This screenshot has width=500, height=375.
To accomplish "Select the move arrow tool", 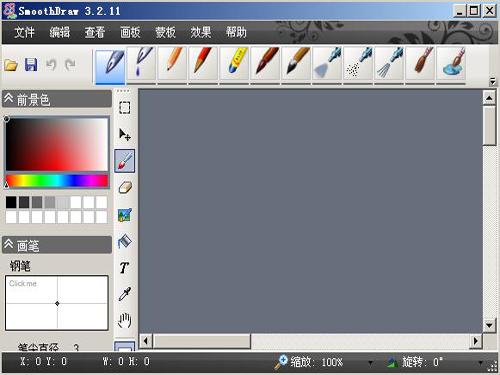I will tap(125, 134).
